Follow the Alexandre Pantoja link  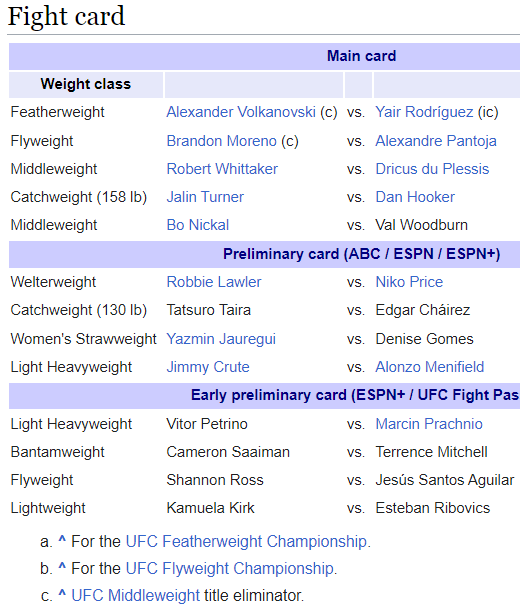pyautogui.click(x=436, y=141)
